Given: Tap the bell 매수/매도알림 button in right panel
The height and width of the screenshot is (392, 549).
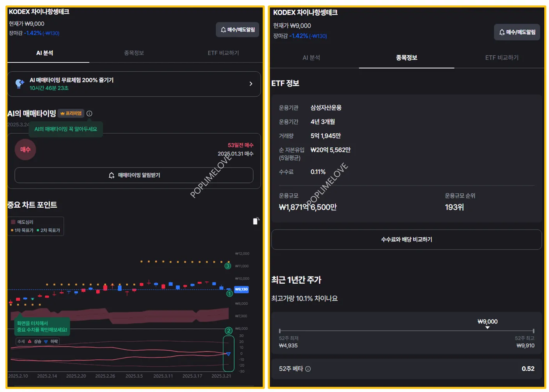Looking at the screenshot, I should coord(517,32).
